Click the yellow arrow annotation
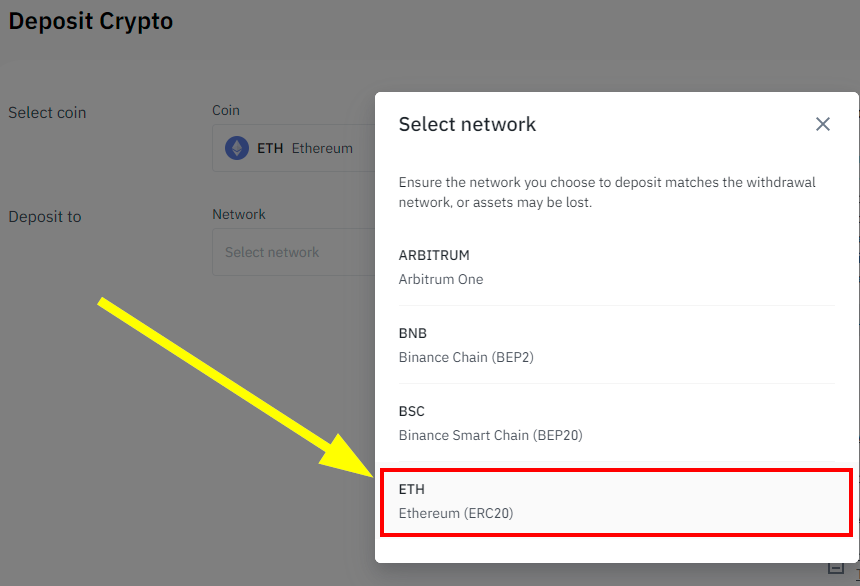 230,378
